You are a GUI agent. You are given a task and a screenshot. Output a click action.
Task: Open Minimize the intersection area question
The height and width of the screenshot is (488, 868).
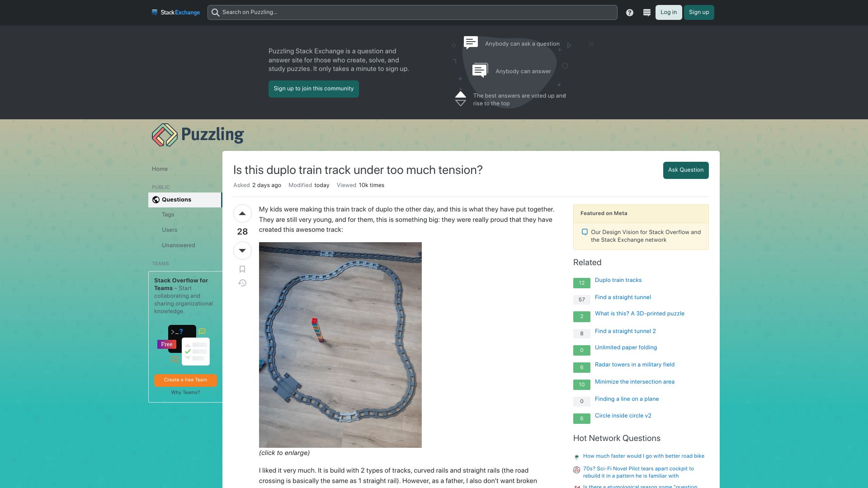coord(634,382)
